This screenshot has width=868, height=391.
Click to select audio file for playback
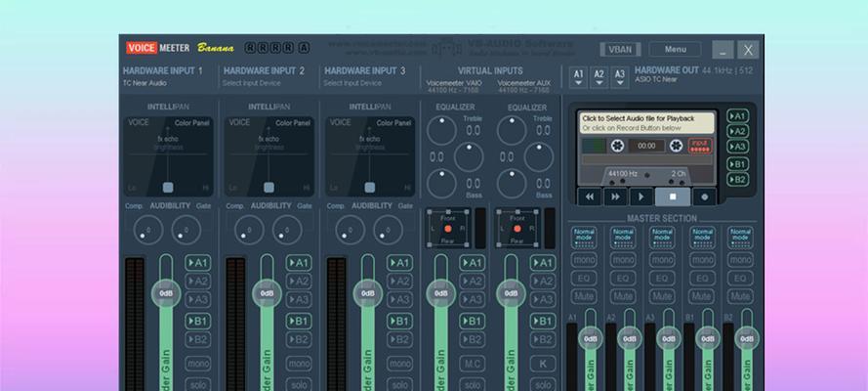646,123
